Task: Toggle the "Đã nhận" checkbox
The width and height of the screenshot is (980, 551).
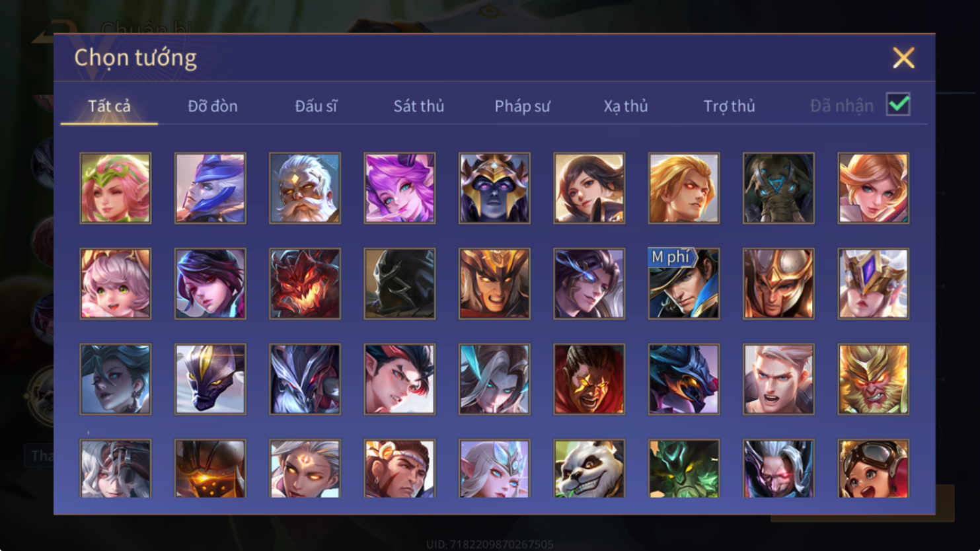Action: pyautogui.click(x=898, y=104)
